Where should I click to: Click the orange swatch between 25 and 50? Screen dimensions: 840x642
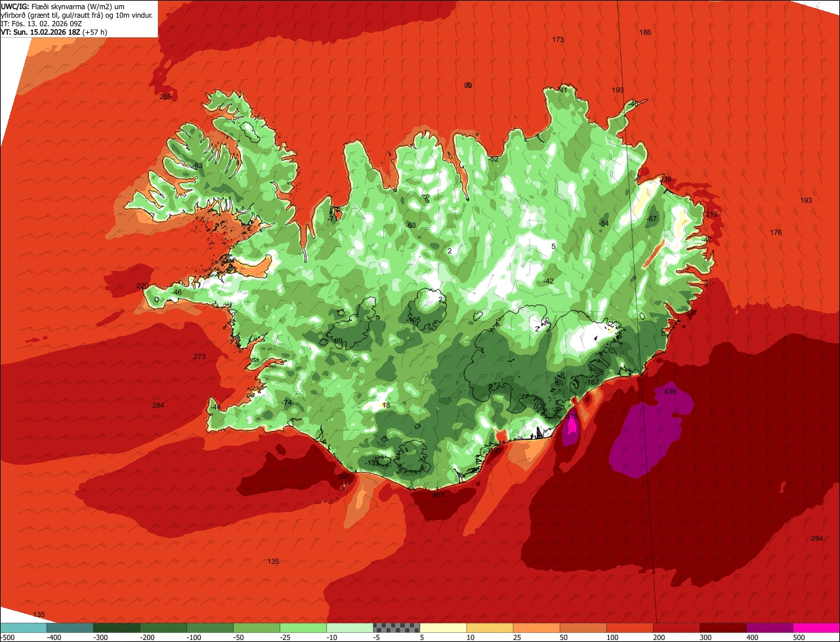click(536, 628)
